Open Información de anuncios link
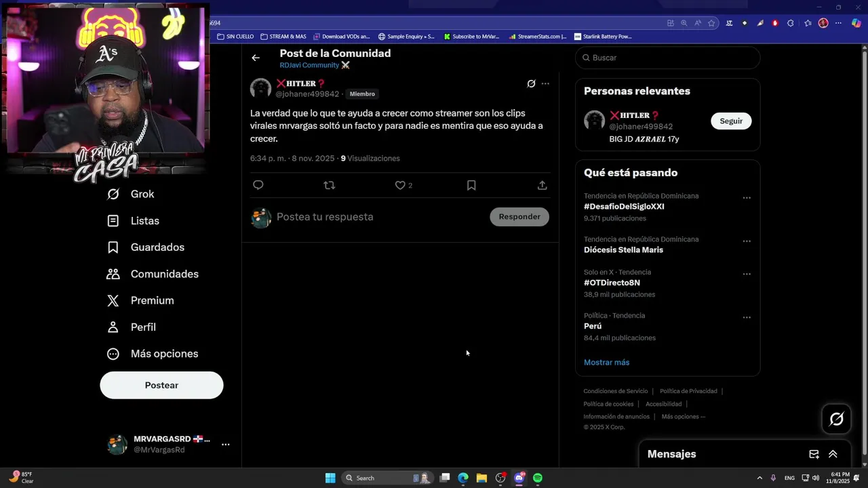This screenshot has width=868, height=488. click(616, 417)
